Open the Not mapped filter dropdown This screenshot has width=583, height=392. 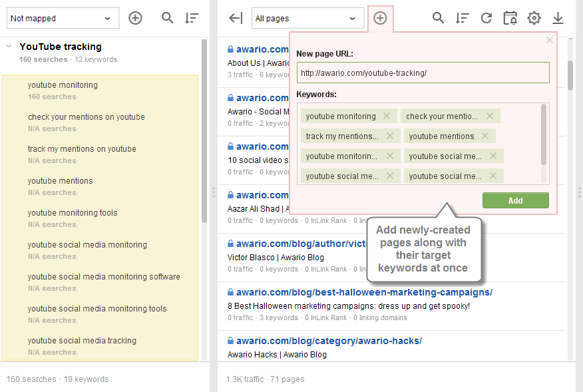(63, 18)
